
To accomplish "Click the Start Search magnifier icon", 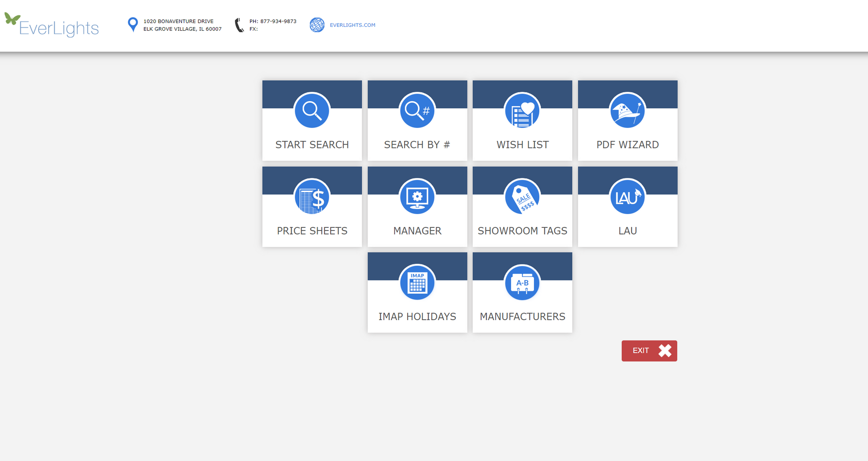I will (312, 111).
